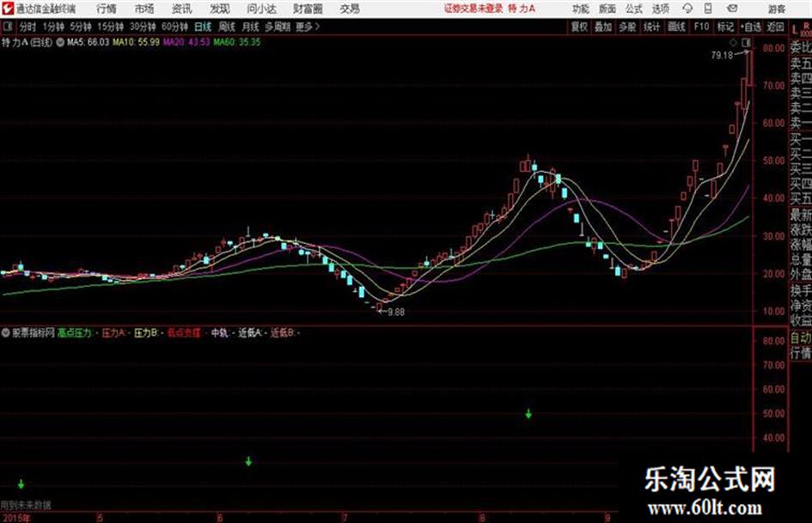This screenshot has height=523, width=812.
Task: Switch to 1分钟 period tab
Action: pos(52,27)
